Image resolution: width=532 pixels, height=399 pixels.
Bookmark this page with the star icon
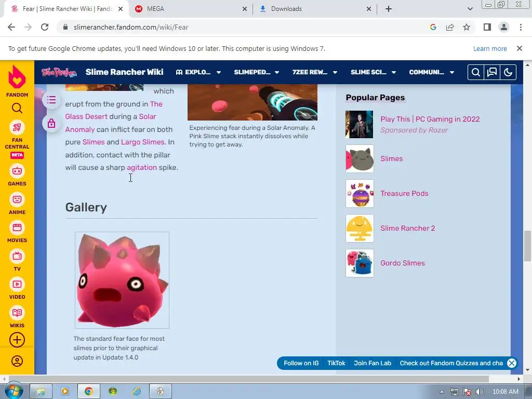pos(467,27)
